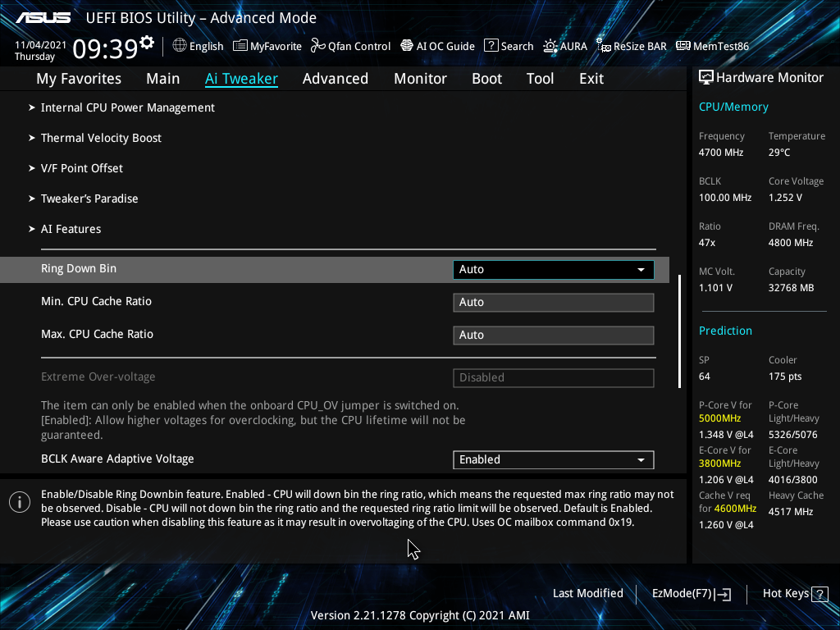
Task: Open the My Favorites tab
Action: [79, 79]
